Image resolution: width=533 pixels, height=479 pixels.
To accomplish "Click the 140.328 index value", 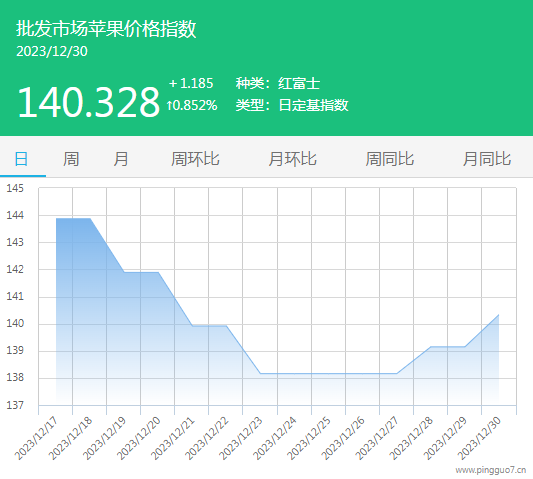I will pos(88,102).
